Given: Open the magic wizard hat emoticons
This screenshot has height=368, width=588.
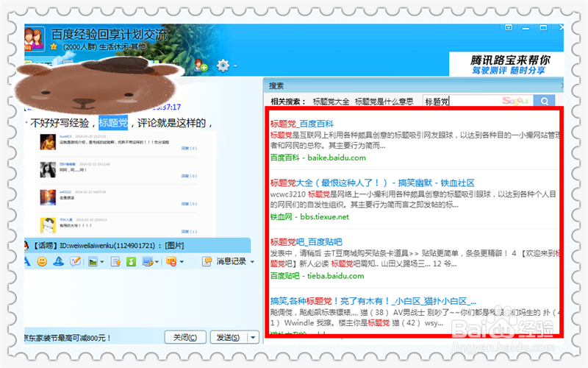Looking at the screenshot, I should pyautogui.click(x=59, y=261).
